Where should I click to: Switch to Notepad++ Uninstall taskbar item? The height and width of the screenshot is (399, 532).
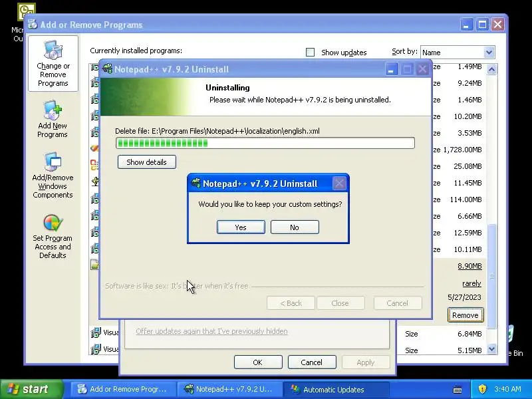click(229, 389)
